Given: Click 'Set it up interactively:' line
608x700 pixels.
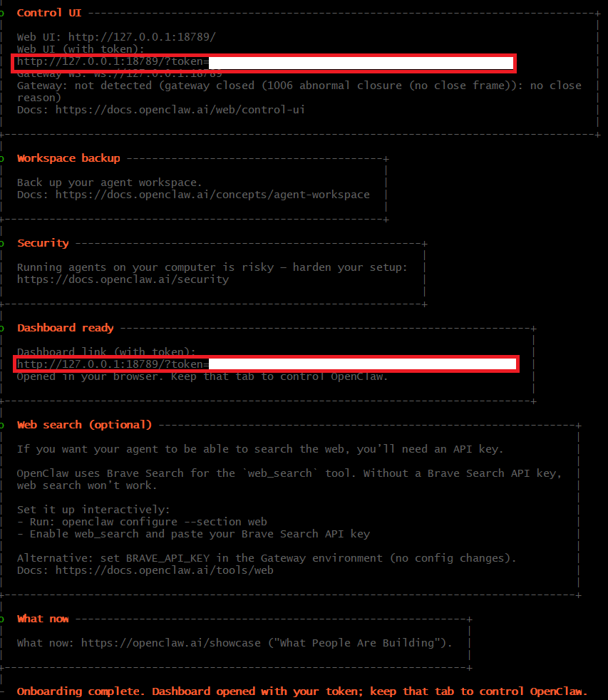Looking at the screenshot, I should [x=93, y=510].
